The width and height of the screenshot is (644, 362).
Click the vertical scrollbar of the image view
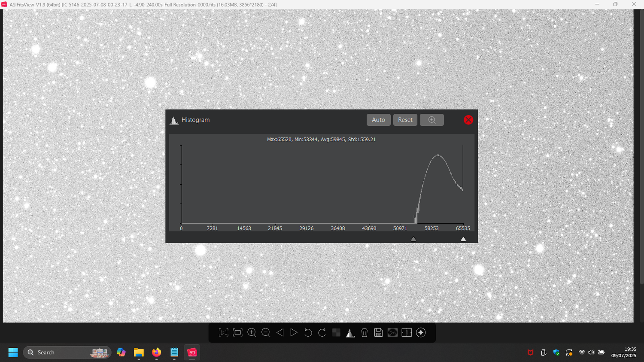pyautogui.click(x=642, y=146)
